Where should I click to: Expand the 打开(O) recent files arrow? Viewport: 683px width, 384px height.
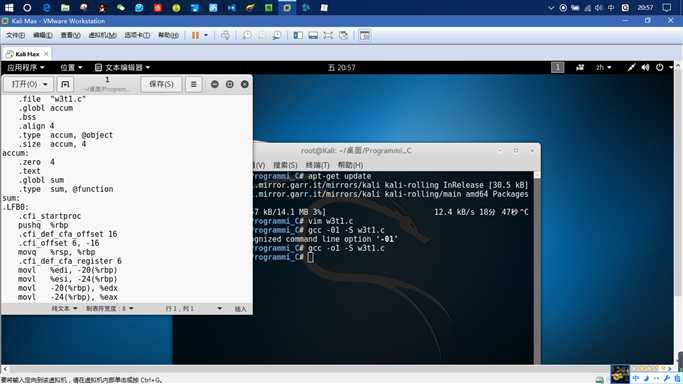45,84
